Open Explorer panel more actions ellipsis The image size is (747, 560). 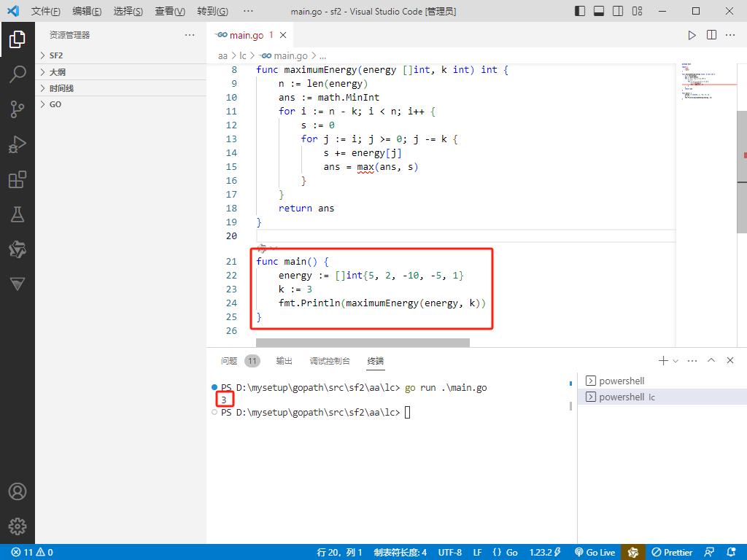pos(190,35)
